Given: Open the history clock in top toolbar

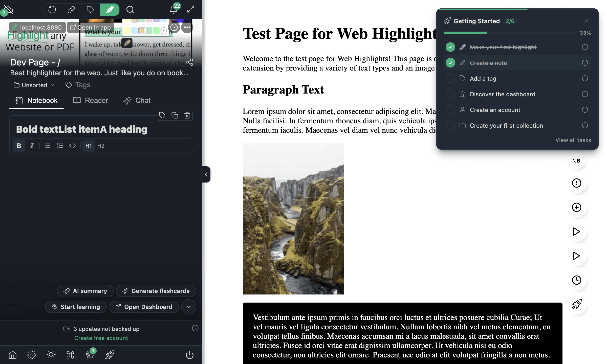Looking at the screenshot, I should [x=52, y=10].
